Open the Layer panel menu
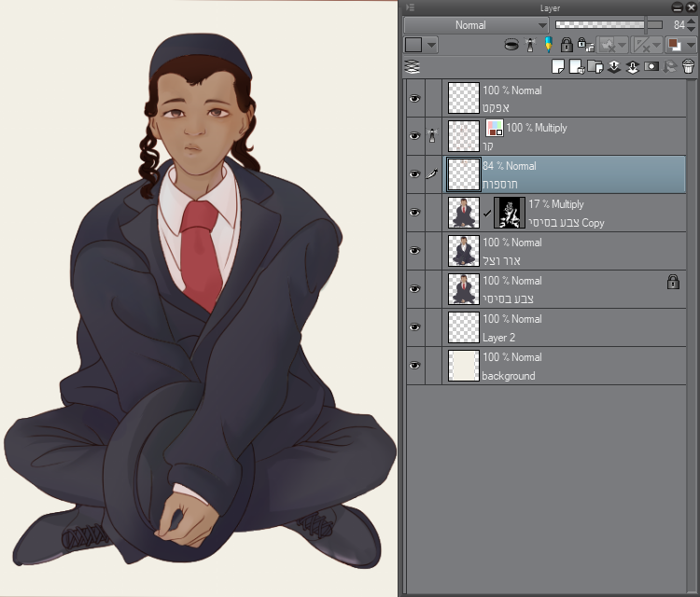Screen dimensions: 700x597 click(x=411, y=7)
